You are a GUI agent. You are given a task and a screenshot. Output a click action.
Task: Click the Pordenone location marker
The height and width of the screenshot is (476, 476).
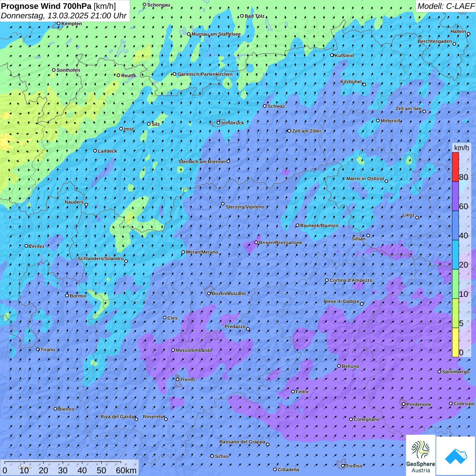click(x=404, y=404)
